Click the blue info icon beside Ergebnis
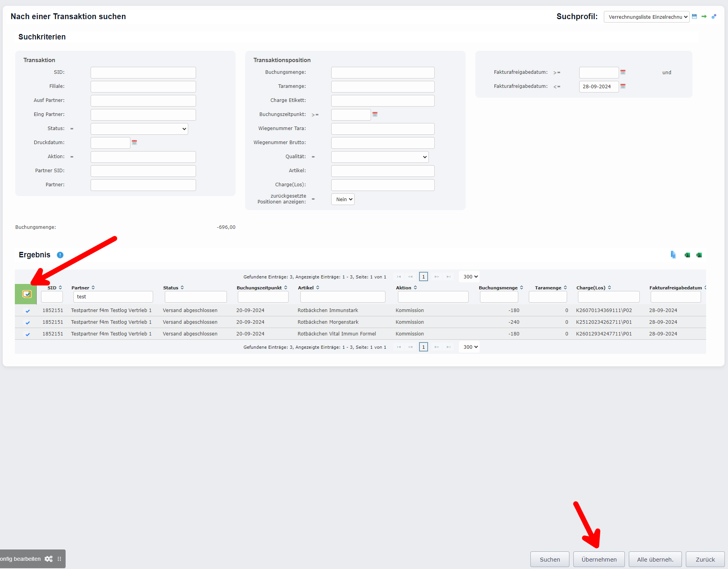The width and height of the screenshot is (728, 569). point(60,255)
